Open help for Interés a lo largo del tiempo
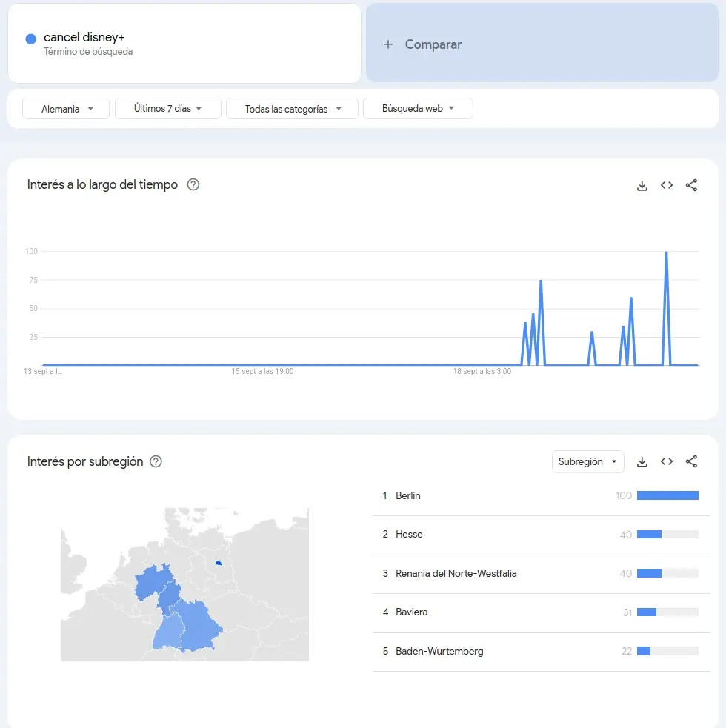 coord(193,184)
